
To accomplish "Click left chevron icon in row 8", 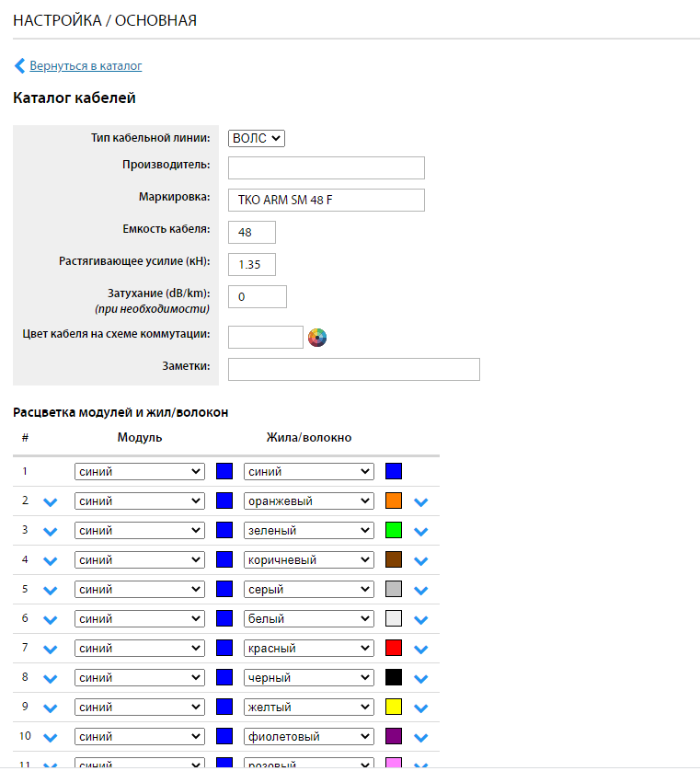I will click(x=51, y=679).
